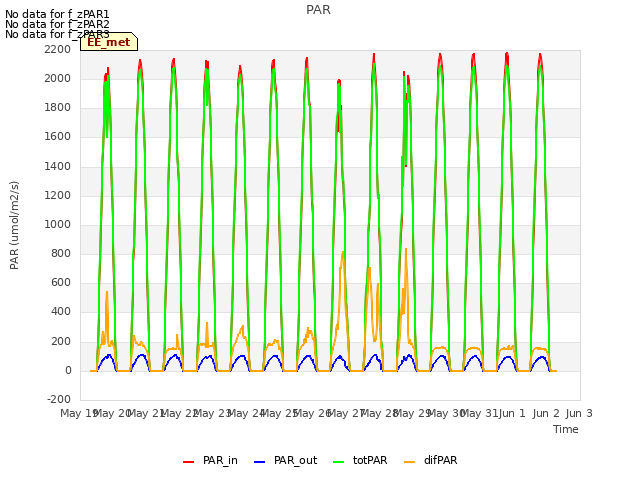The width and height of the screenshot is (640, 480).
Task: Click the 600 y-axis tick label
Action: point(61,282)
